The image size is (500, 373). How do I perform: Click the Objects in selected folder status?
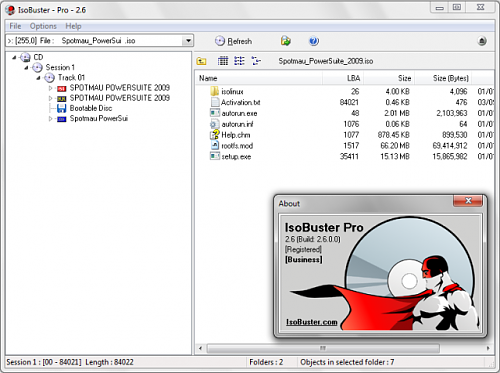click(x=347, y=362)
